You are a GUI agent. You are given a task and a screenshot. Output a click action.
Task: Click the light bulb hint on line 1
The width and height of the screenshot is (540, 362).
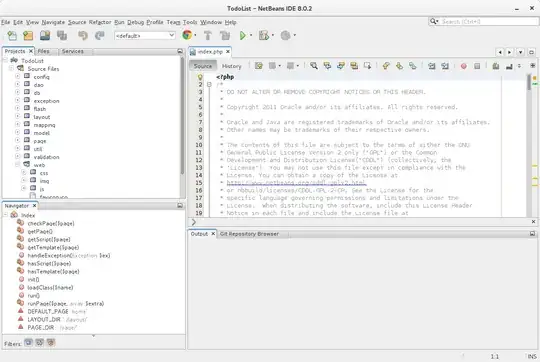click(x=200, y=77)
